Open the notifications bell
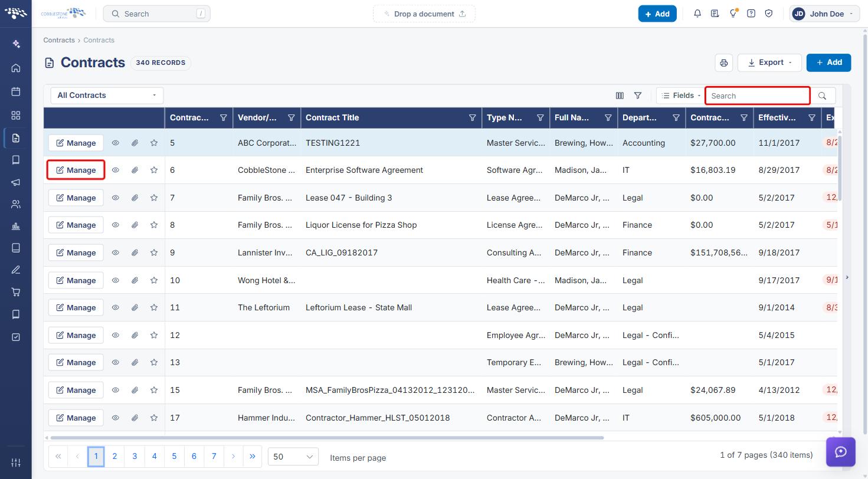 (697, 14)
